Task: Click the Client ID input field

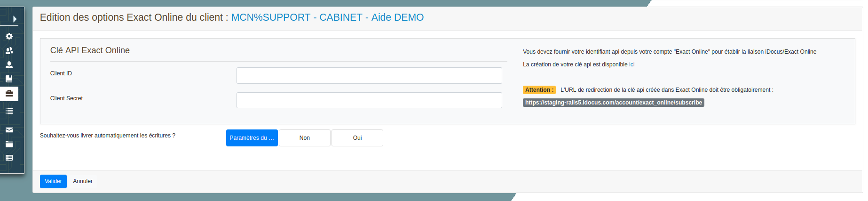Action: 369,75
